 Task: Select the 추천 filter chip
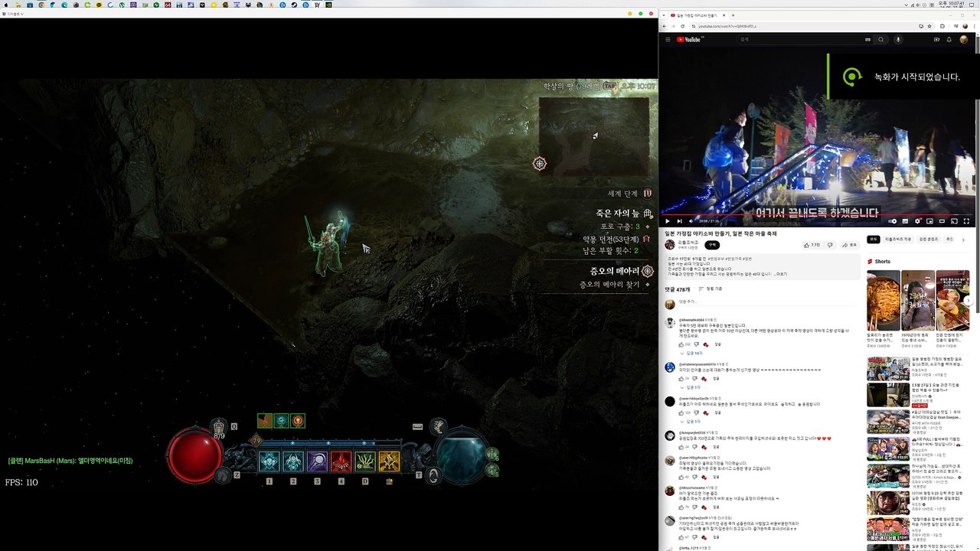point(950,240)
